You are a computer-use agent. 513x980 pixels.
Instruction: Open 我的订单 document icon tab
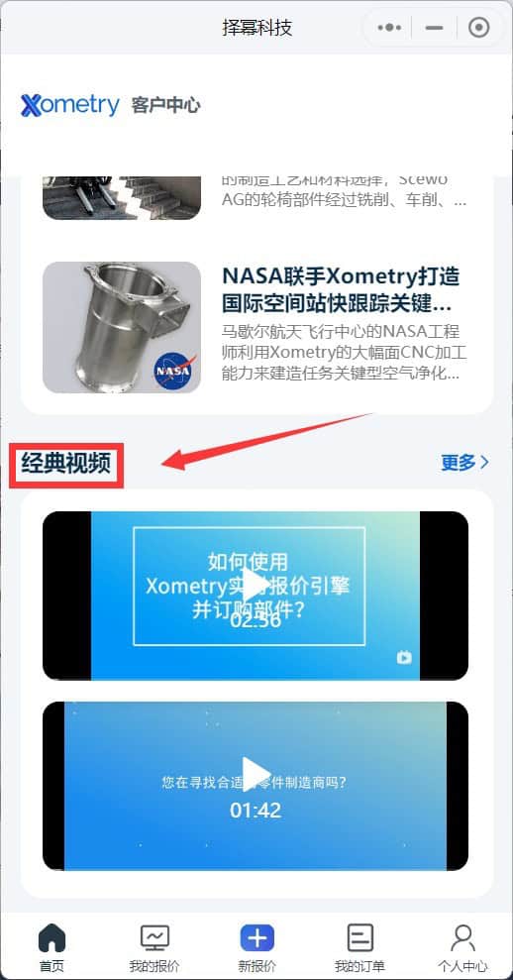click(359, 938)
